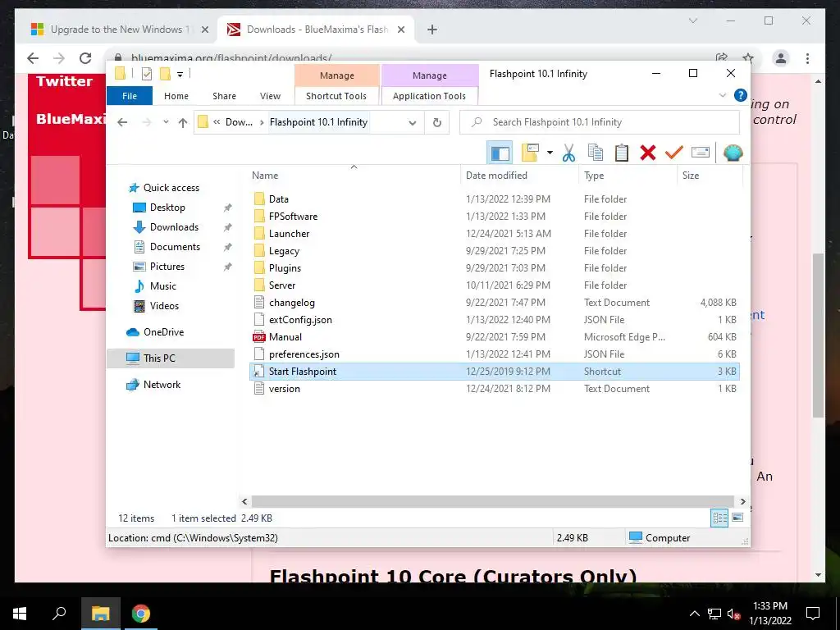Screen dimensions: 840x630
Task: Click quick access New Folder icon
Action: [165, 74]
